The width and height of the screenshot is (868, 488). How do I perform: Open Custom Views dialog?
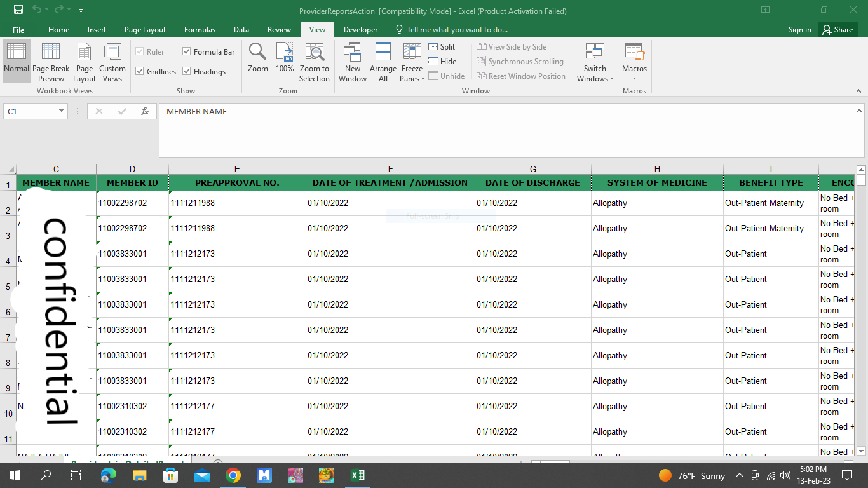[x=112, y=62]
